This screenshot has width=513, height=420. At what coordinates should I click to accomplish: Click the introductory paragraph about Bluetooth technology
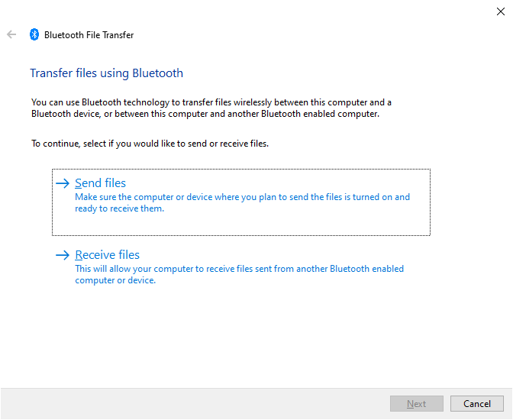(x=211, y=108)
